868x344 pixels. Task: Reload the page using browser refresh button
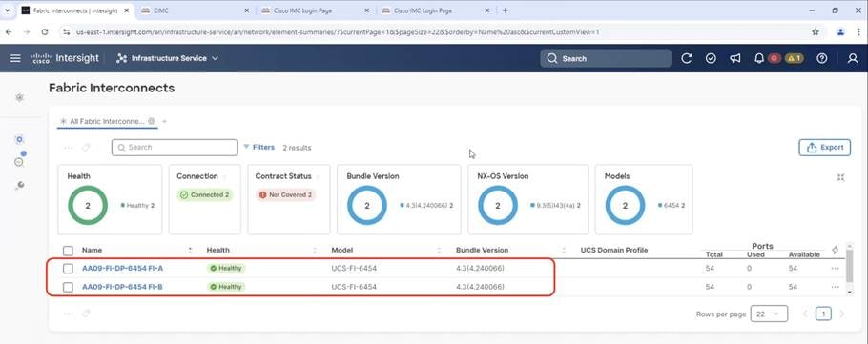point(45,32)
